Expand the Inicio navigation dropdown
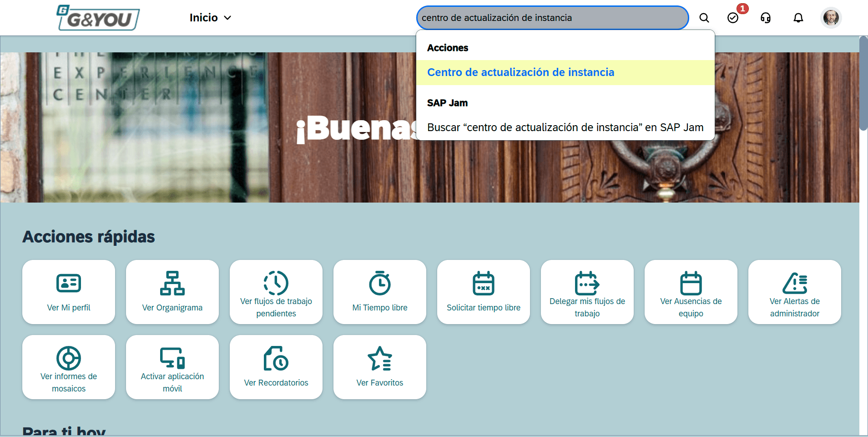868x437 pixels. point(211,18)
